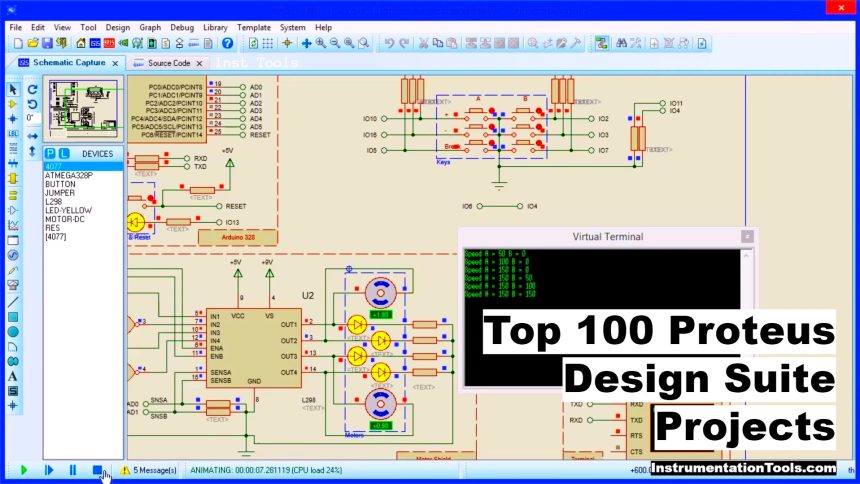The image size is (860, 484).
Task: Click the schematic overview thumbnail
Action: [83, 109]
